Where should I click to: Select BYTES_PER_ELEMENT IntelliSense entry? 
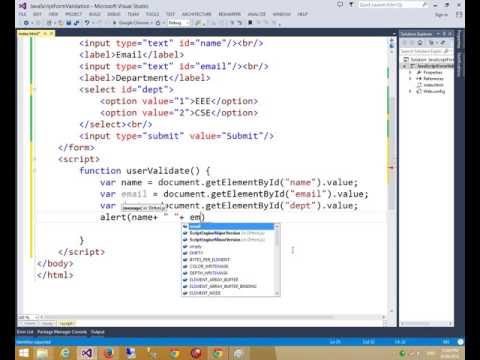point(209,260)
